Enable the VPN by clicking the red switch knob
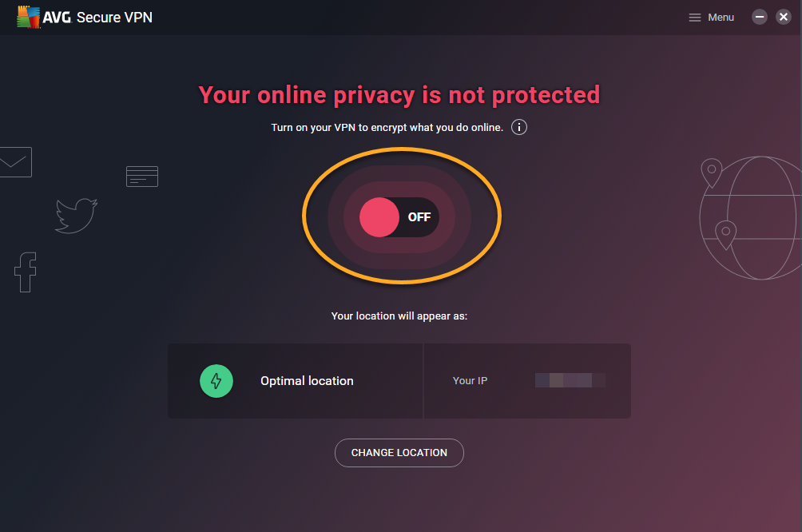Image resolution: width=802 pixels, height=532 pixels. click(x=378, y=217)
